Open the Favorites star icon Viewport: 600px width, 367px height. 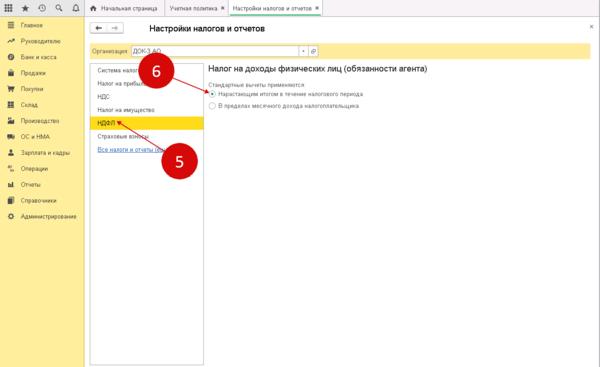coord(25,8)
